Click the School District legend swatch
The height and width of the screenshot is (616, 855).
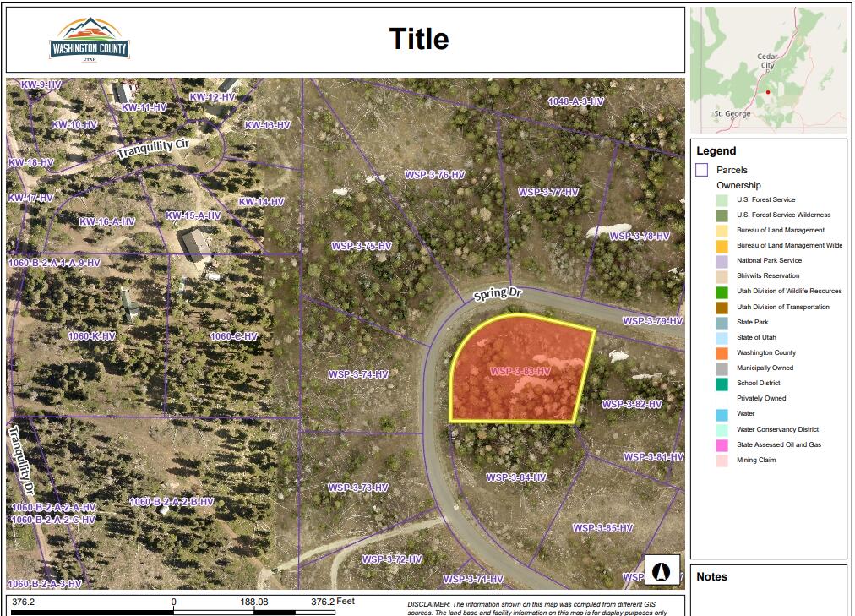tap(722, 384)
